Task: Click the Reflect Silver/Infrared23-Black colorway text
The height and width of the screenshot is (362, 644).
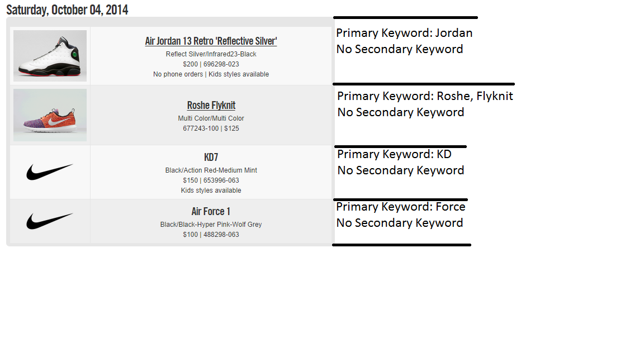Action: pyautogui.click(x=211, y=54)
